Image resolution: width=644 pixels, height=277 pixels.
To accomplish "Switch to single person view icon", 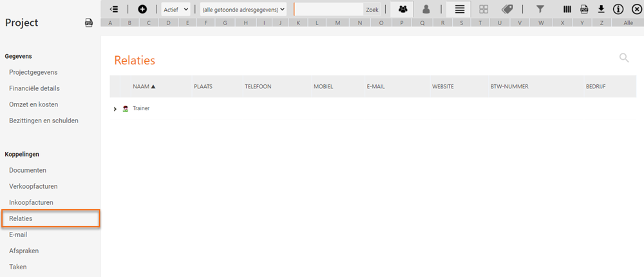I will pos(426,9).
